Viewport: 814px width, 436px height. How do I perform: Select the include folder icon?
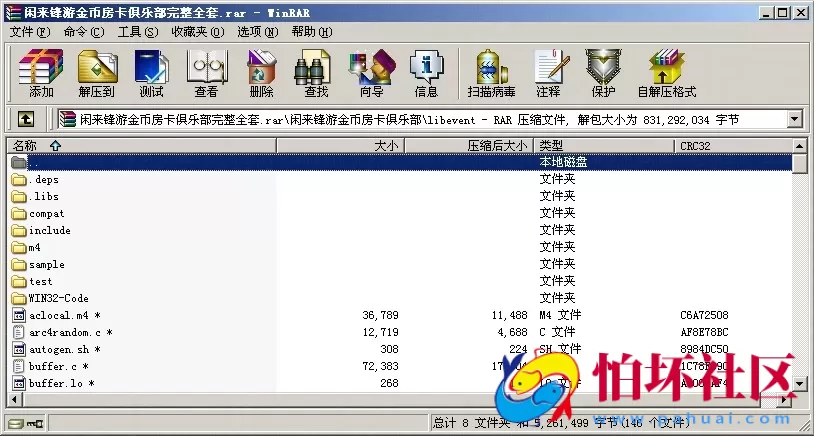point(19,230)
